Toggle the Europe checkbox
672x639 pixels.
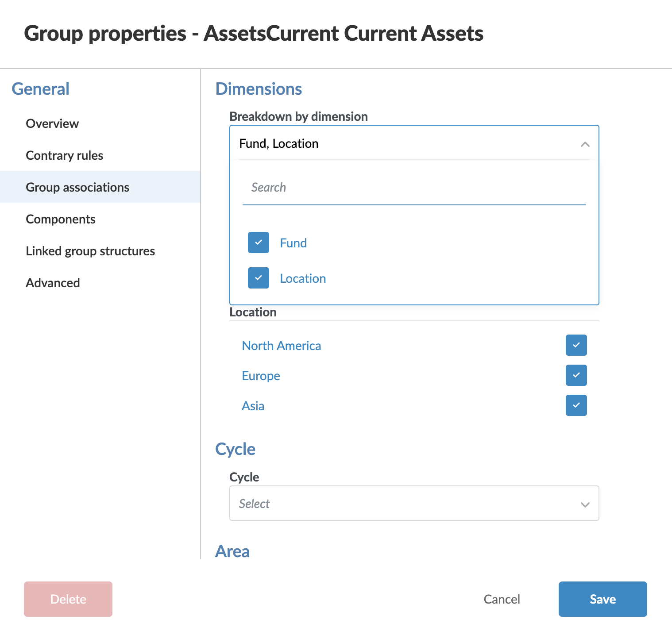[x=576, y=375]
